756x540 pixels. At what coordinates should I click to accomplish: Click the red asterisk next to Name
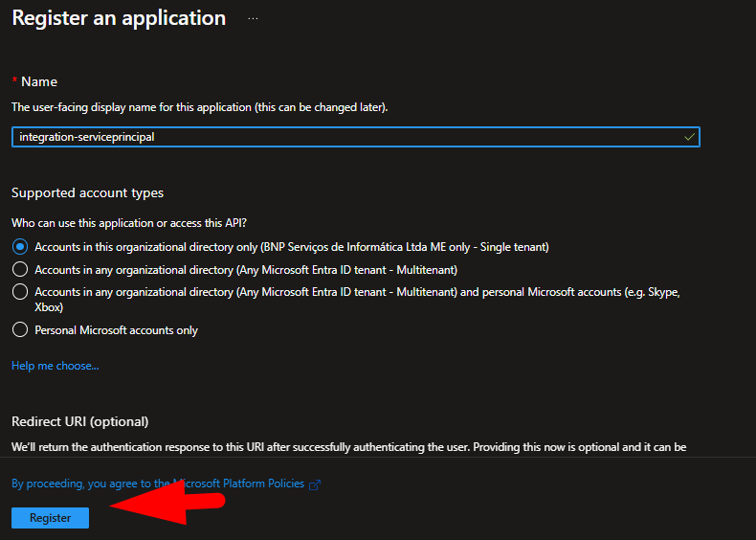pyautogui.click(x=14, y=81)
